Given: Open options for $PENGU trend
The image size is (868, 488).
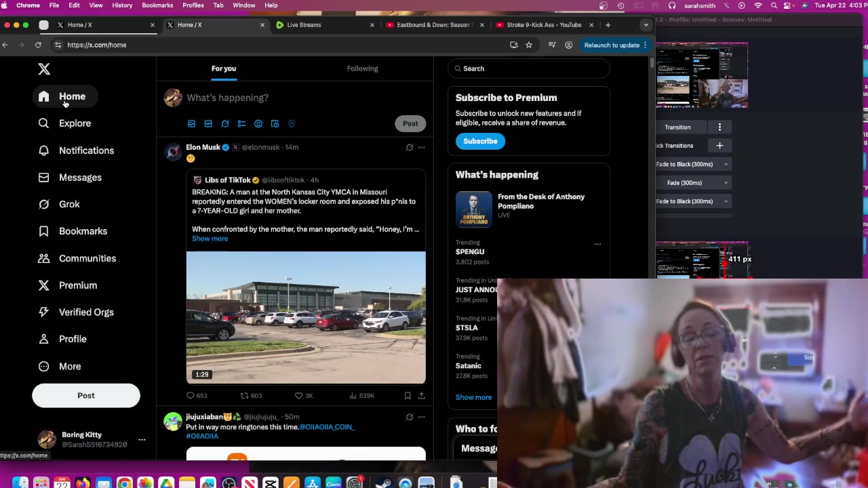Looking at the screenshot, I should pos(597,244).
